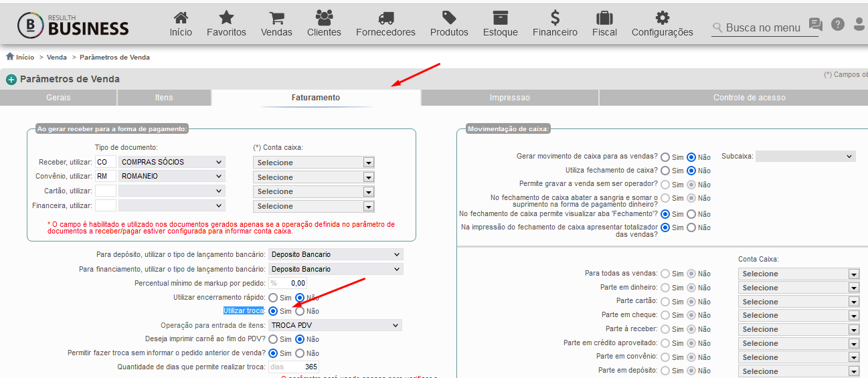The image size is (868, 378).
Task: Expand Operação para entrada de itens dropdown
Action: (335, 325)
